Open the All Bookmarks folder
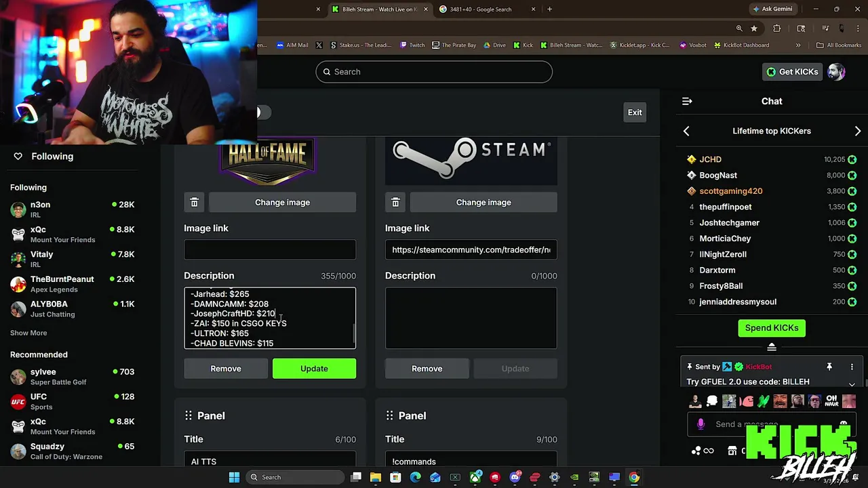This screenshot has width=868, height=488. 839,45
